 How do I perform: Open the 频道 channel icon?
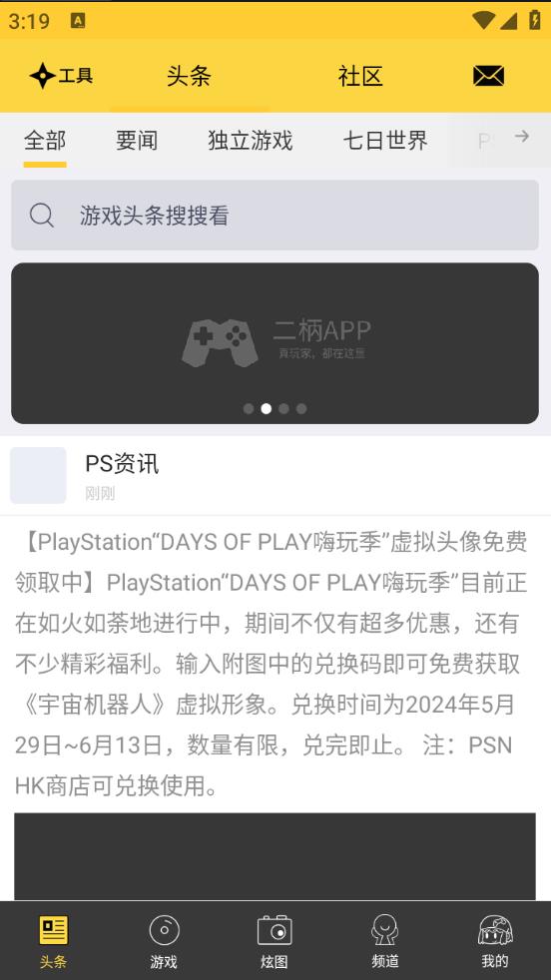384,931
